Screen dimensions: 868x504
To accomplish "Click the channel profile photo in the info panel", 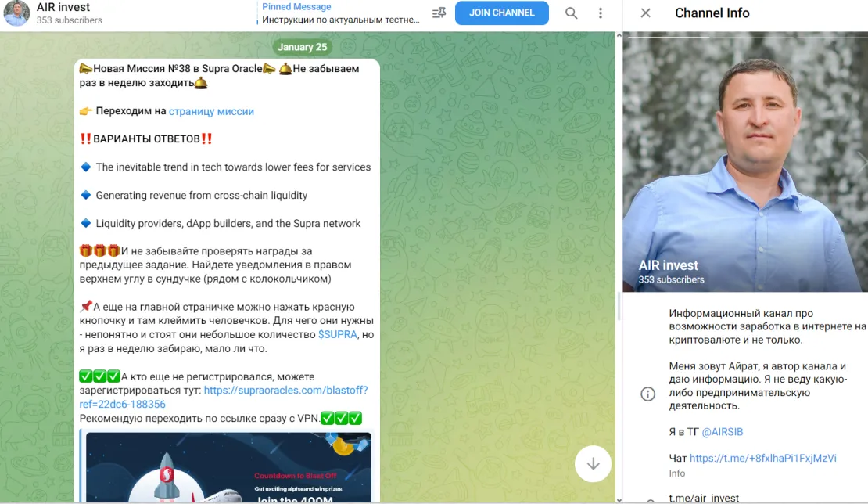I will point(745,162).
